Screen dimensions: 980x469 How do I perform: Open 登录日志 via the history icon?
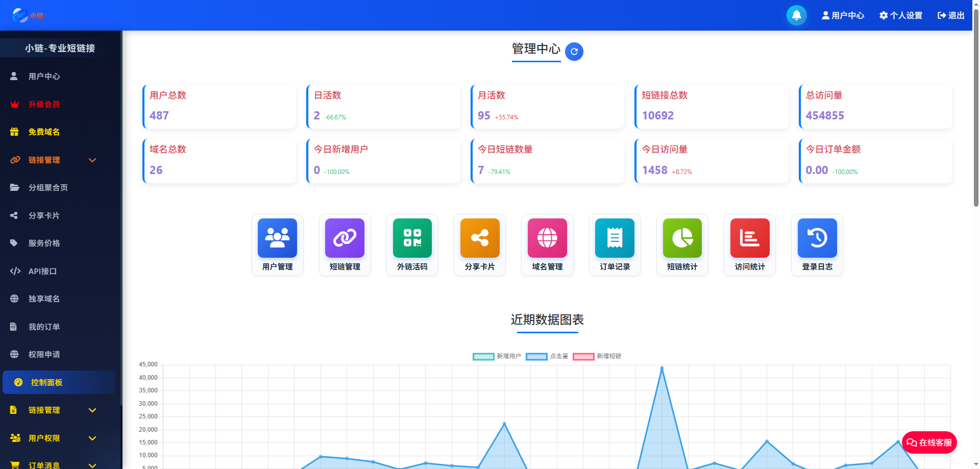coord(816,245)
